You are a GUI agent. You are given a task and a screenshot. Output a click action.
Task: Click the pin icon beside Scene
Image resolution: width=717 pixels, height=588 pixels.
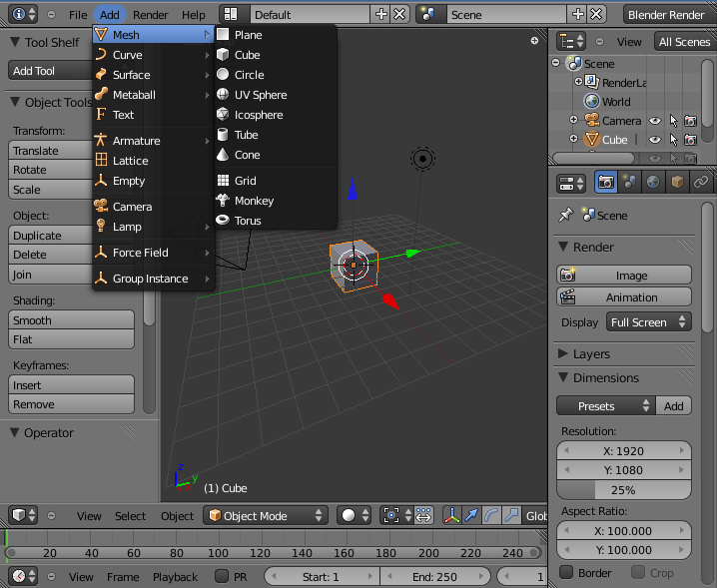pyautogui.click(x=566, y=215)
